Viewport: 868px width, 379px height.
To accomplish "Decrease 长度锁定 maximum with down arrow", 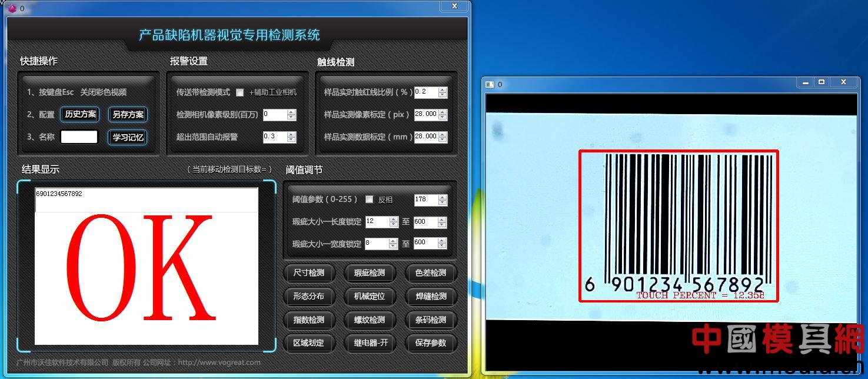I will [443, 225].
